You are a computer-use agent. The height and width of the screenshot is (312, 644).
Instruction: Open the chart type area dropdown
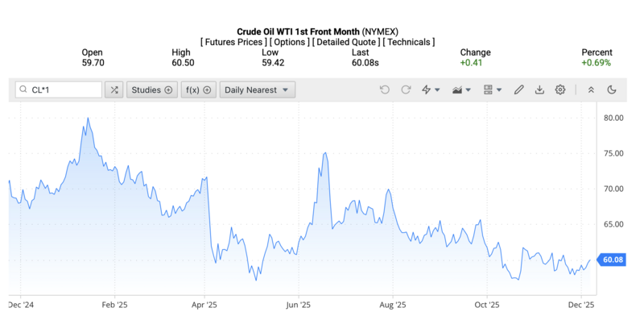[461, 89]
